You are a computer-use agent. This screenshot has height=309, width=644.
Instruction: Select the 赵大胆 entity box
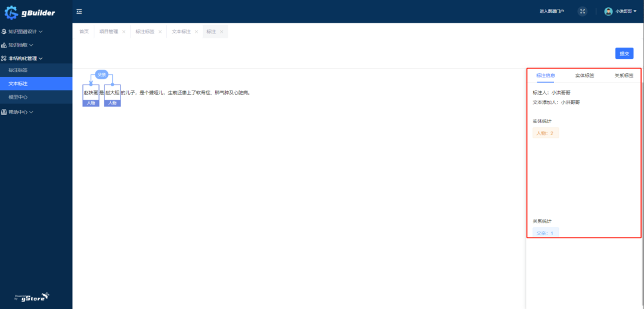[113, 93]
